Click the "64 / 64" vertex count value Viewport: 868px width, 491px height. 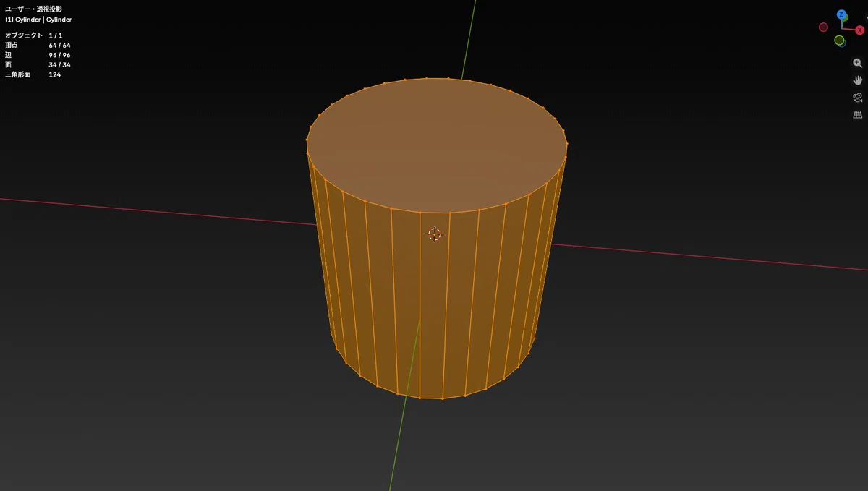60,46
